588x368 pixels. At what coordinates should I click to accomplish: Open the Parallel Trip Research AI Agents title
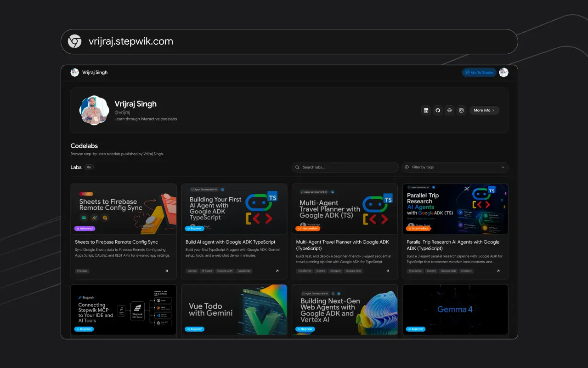coord(453,245)
